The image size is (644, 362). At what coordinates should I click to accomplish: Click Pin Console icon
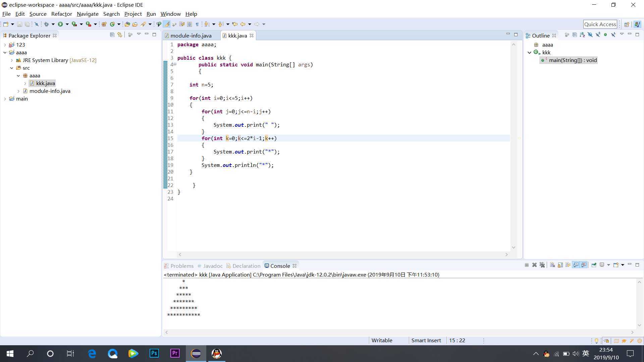(x=594, y=265)
